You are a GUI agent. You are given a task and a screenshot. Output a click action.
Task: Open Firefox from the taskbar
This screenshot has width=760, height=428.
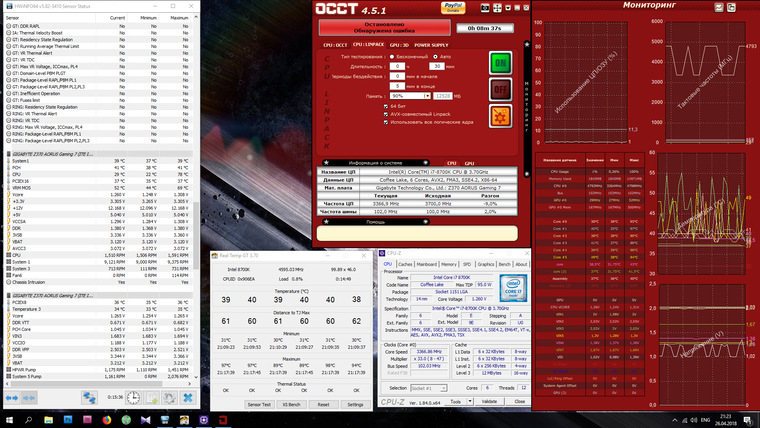click(x=107, y=420)
